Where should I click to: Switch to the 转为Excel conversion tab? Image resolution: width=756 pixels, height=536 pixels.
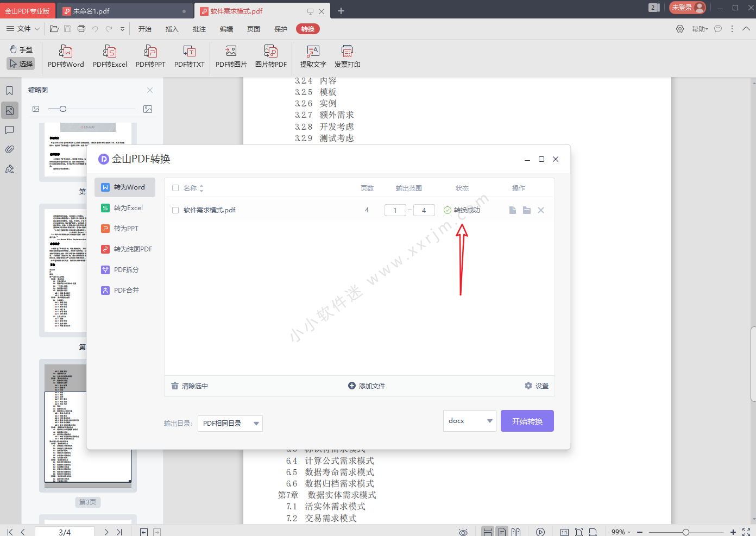pyautogui.click(x=125, y=208)
